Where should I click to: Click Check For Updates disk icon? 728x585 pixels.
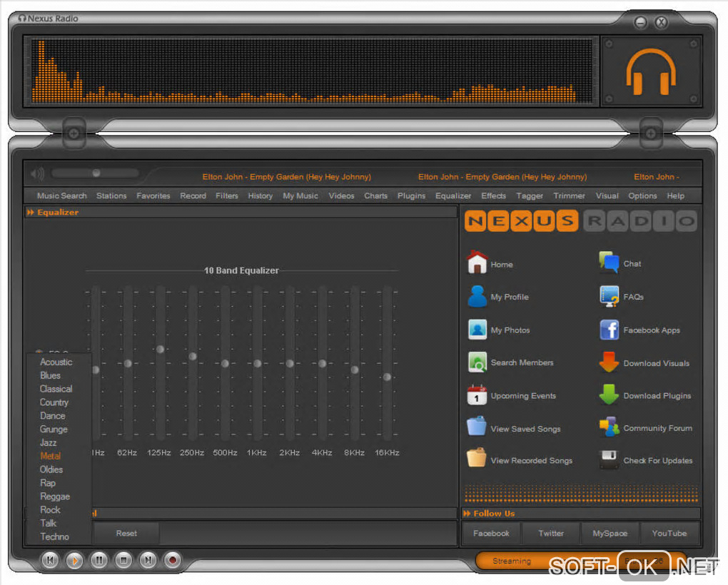pos(609,459)
